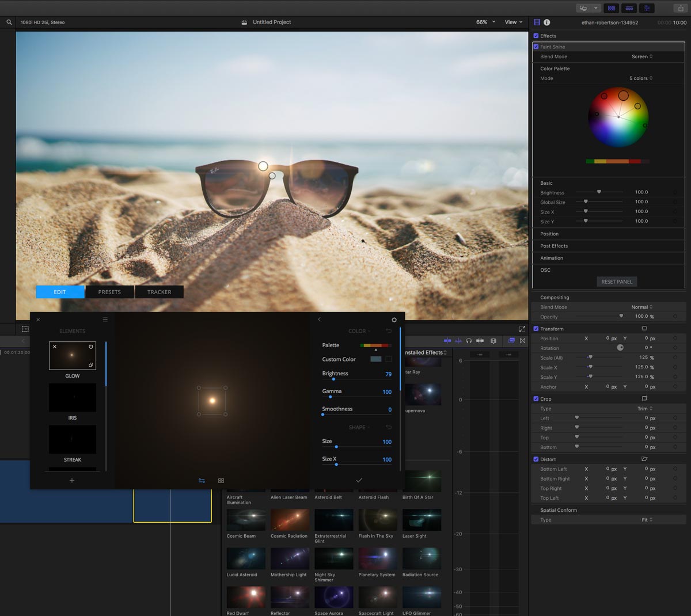Open the flare editor settings gear
The image size is (691, 616).
tap(394, 320)
